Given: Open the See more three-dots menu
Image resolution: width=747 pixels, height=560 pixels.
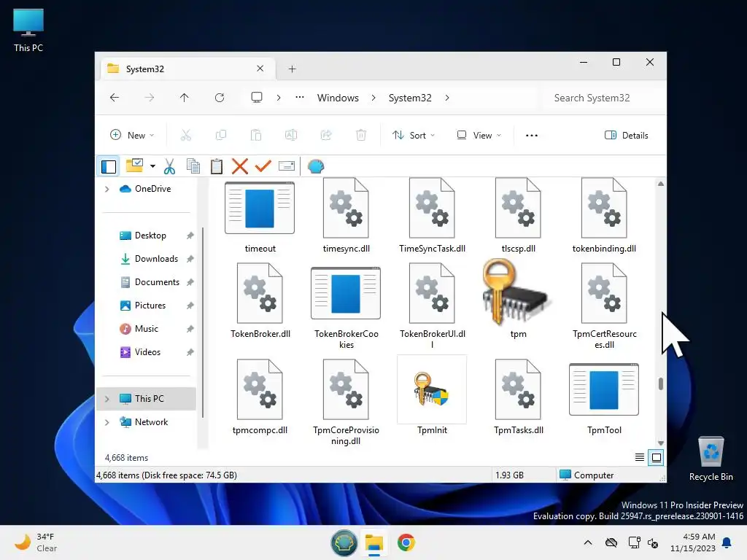Looking at the screenshot, I should click(x=532, y=135).
